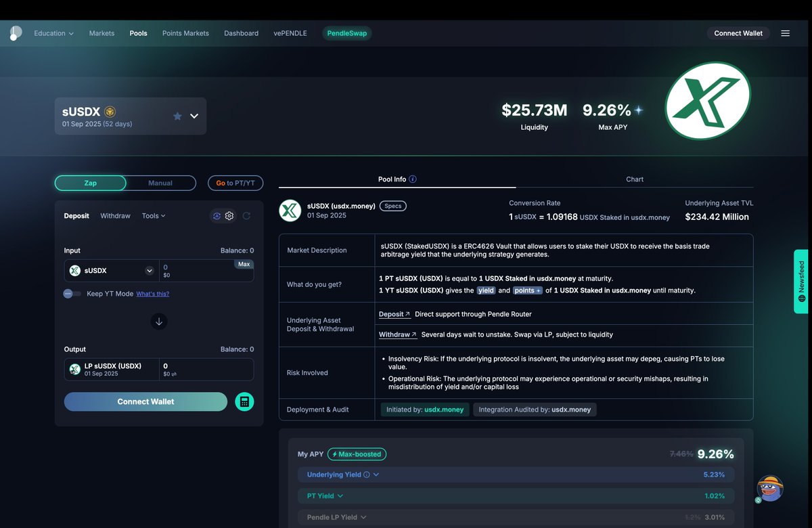Click the $25.73M Liquidity value
Screen dimensions: 812x528
point(535,110)
